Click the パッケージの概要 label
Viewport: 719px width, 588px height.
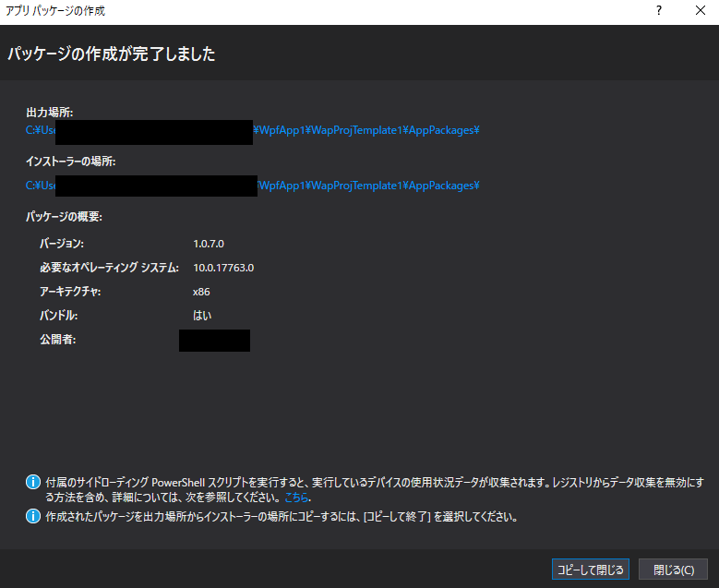(64, 217)
